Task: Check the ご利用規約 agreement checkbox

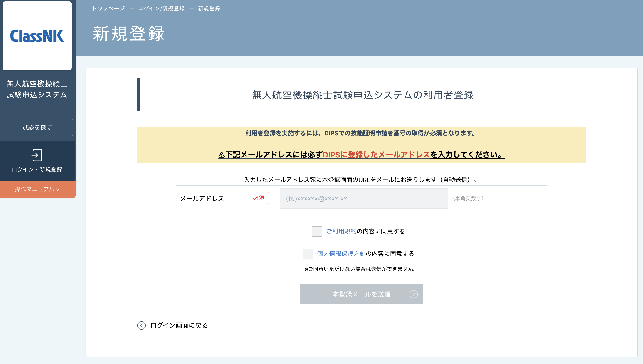Action: (x=317, y=231)
